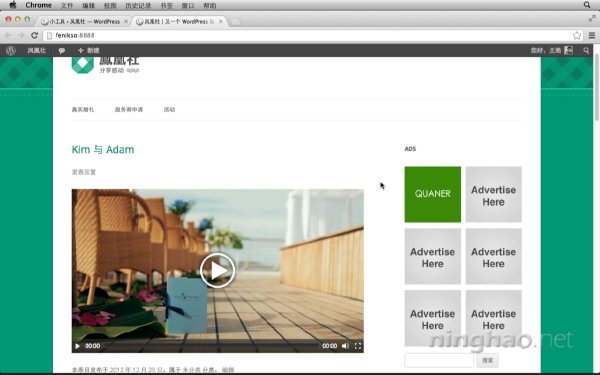Click the 搜索 search button
Image resolution: width=600 pixels, height=375 pixels.
click(488, 360)
